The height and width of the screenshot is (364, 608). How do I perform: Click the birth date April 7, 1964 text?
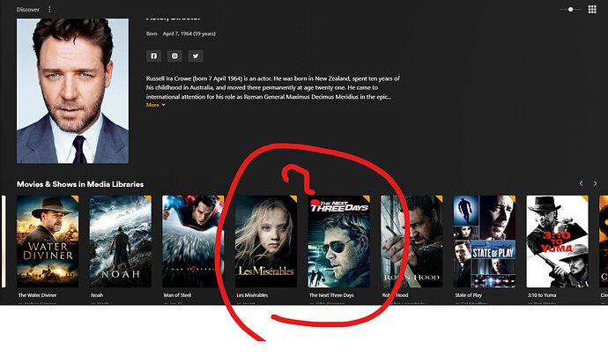[x=189, y=33]
